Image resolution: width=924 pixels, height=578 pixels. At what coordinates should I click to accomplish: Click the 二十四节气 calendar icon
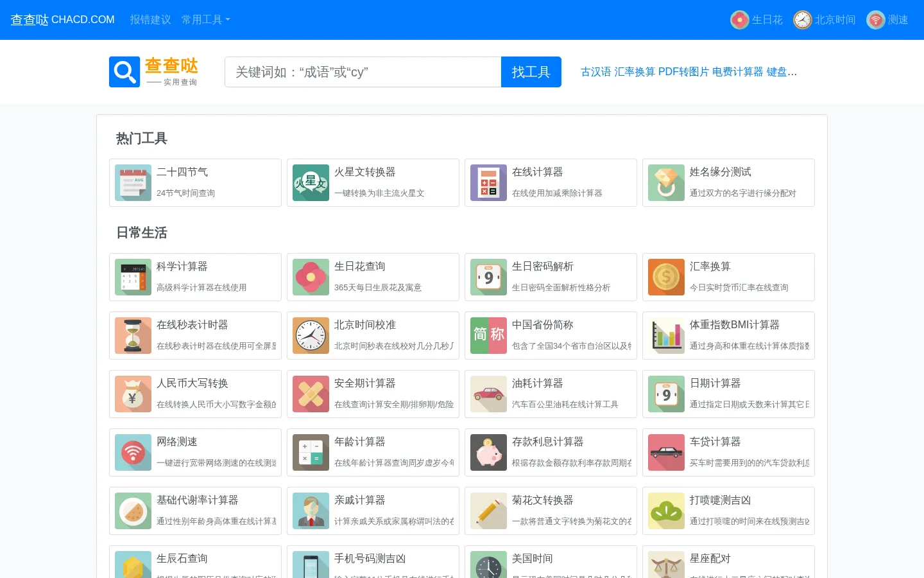coord(133,183)
